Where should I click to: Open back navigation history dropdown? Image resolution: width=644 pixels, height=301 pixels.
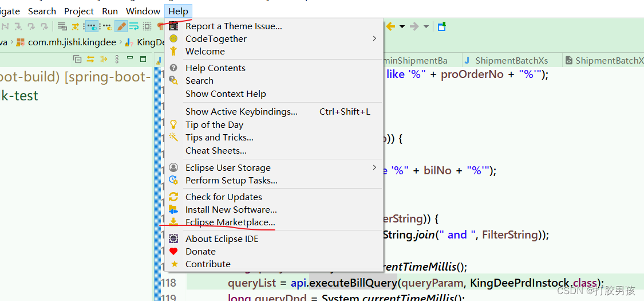click(x=402, y=26)
